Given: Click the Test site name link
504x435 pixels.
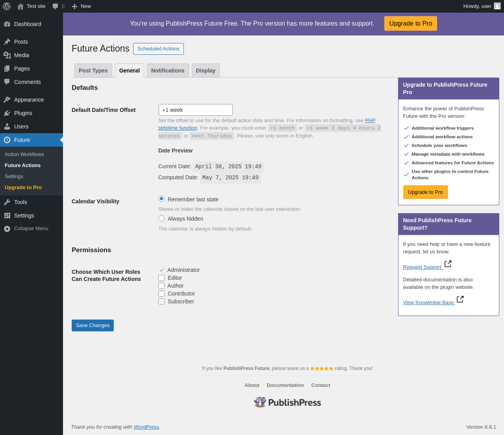Looking at the screenshot, I should pos(36,6).
